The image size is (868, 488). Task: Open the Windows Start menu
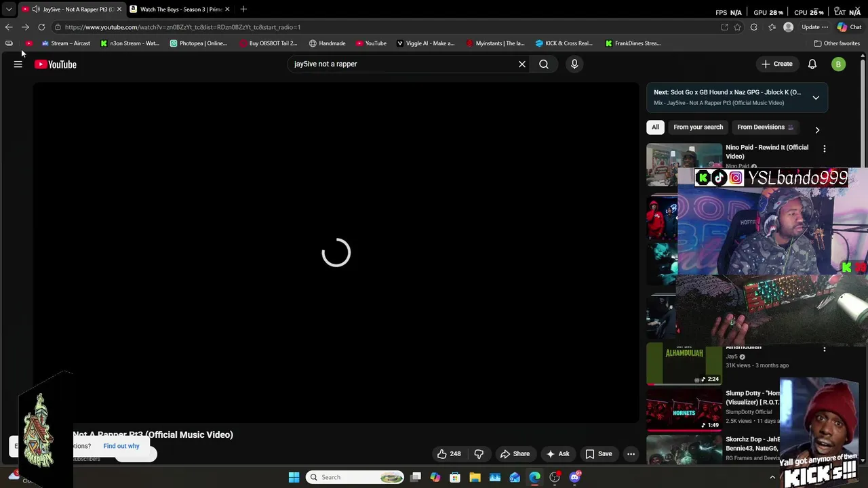(x=294, y=477)
